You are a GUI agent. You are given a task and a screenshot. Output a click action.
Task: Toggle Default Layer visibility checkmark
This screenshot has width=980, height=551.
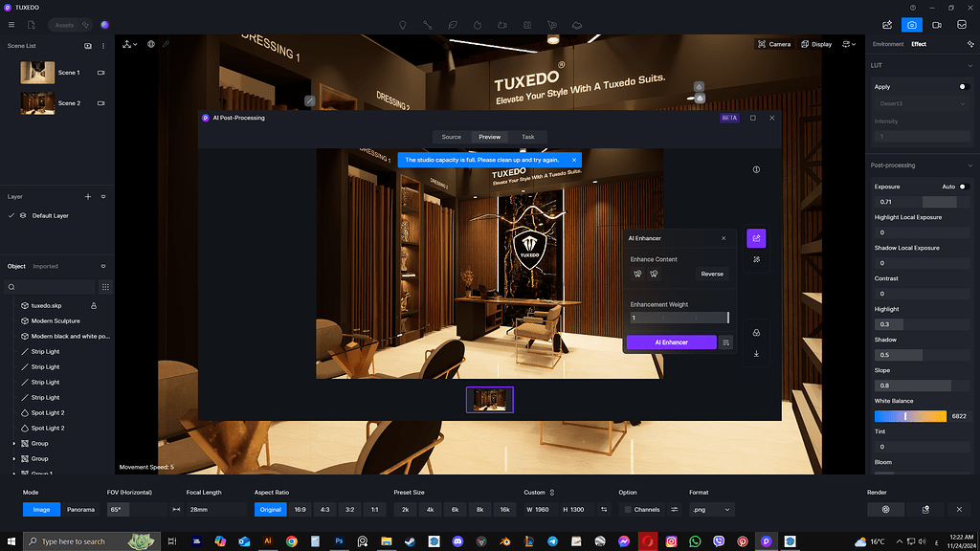11,215
